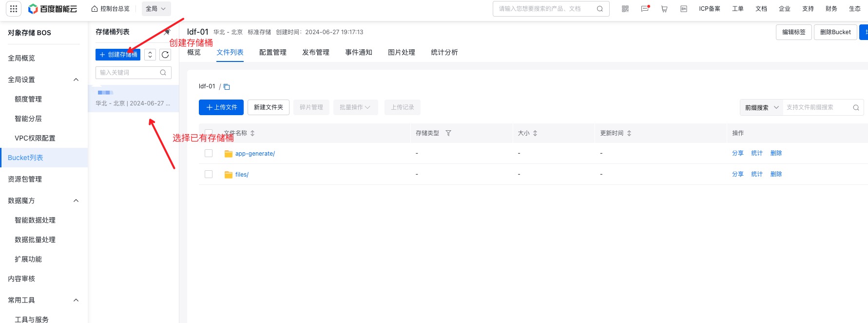Open the 统计分析 tab
Screen dimensions: 868x323
point(444,52)
